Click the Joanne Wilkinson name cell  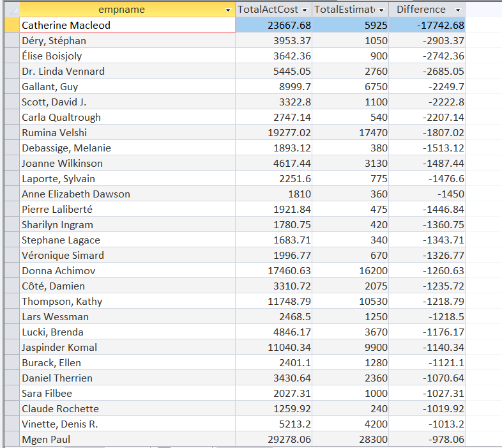pyautogui.click(x=128, y=163)
